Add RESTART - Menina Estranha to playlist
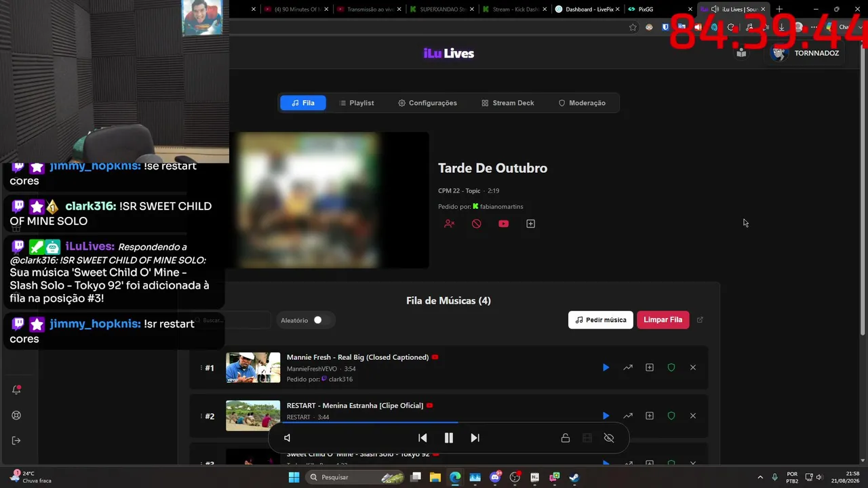This screenshot has width=868, height=488. [x=650, y=415]
